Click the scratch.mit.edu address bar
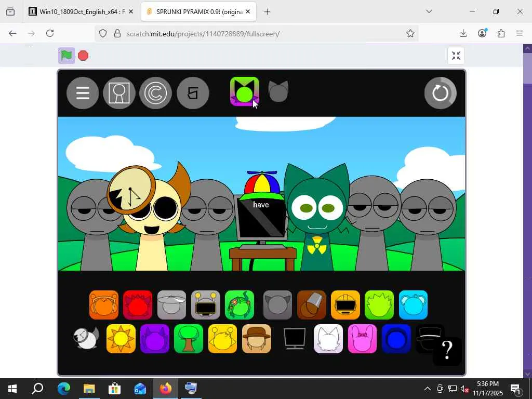 (256, 34)
